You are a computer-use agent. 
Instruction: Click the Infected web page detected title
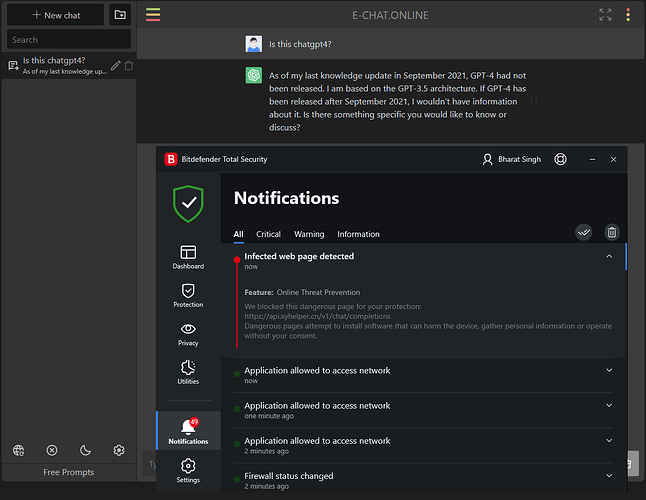point(299,256)
